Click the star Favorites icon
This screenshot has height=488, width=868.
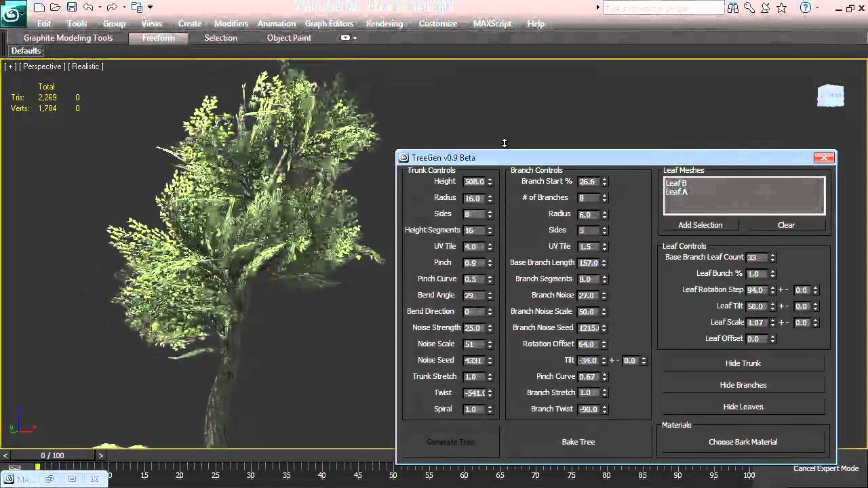[782, 7]
